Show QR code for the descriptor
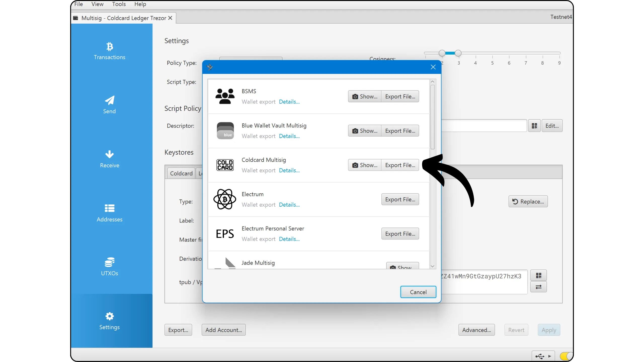This screenshot has width=644, height=362. click(534, 126)
